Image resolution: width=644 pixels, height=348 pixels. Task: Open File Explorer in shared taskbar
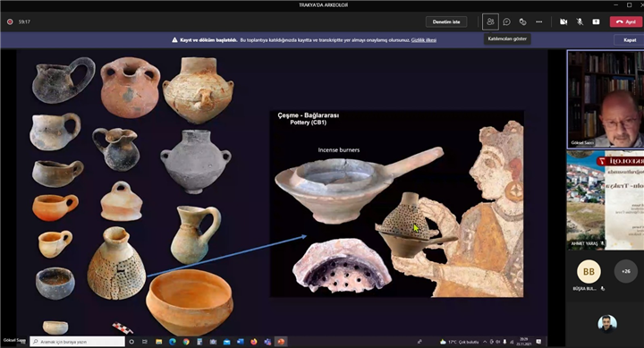158,342
